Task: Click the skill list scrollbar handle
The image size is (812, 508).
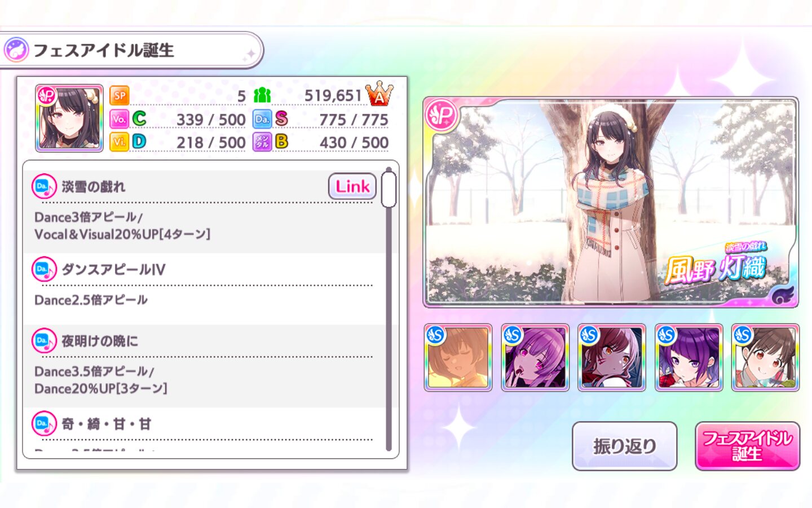Action: pos(389,189)
